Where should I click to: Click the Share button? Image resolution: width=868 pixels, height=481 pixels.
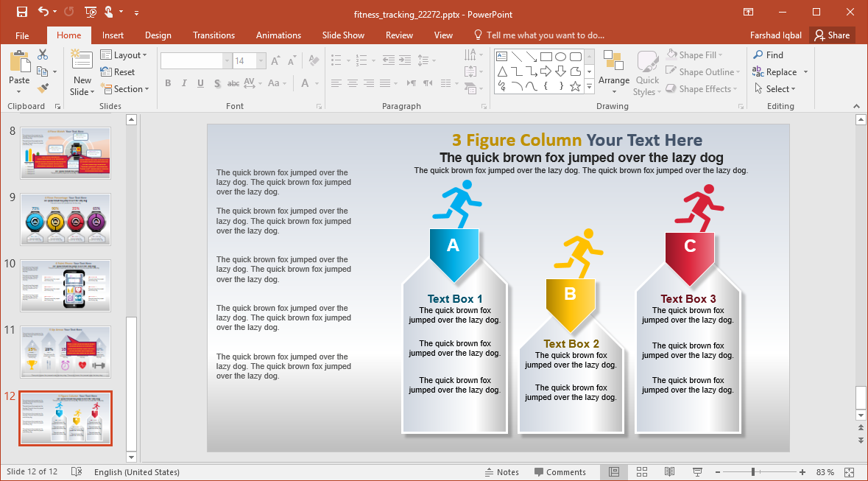(x=831, y=35)
